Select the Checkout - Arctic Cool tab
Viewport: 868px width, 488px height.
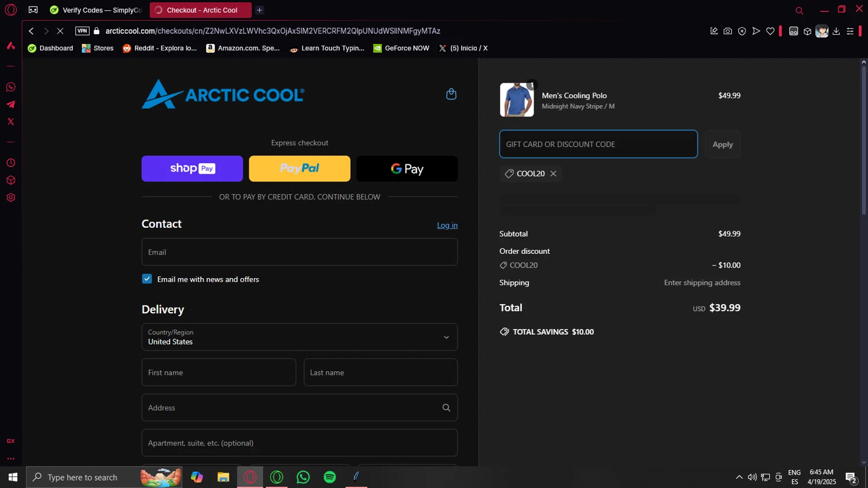(x=200, y=10)
